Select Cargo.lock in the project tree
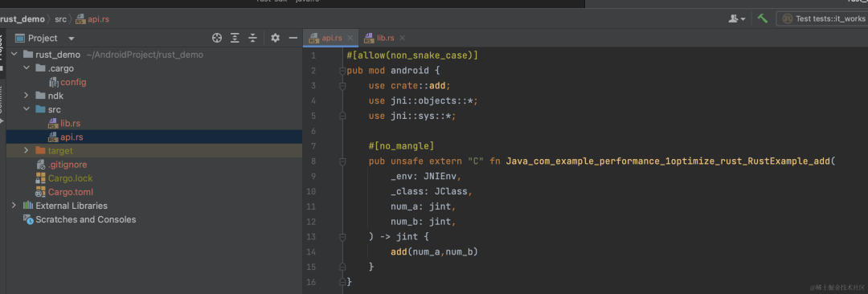 pyautogui.click(x=154, y=178)
